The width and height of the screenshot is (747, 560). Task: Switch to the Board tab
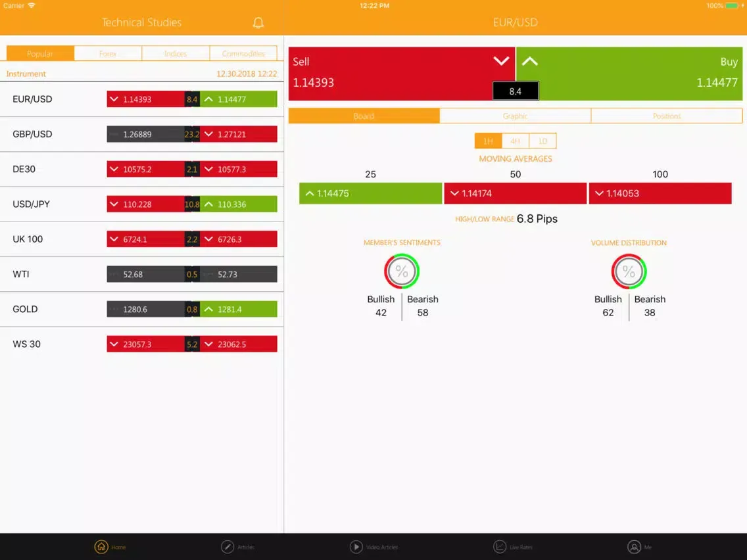364,116
